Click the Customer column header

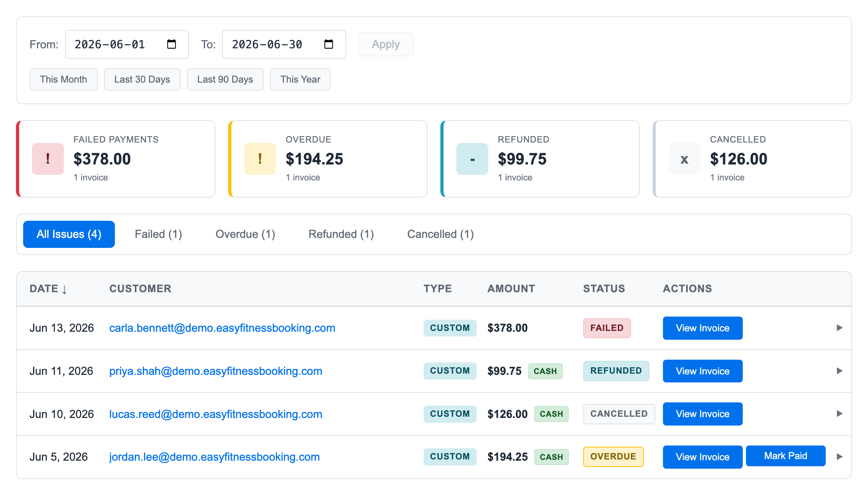click(140, 289)
